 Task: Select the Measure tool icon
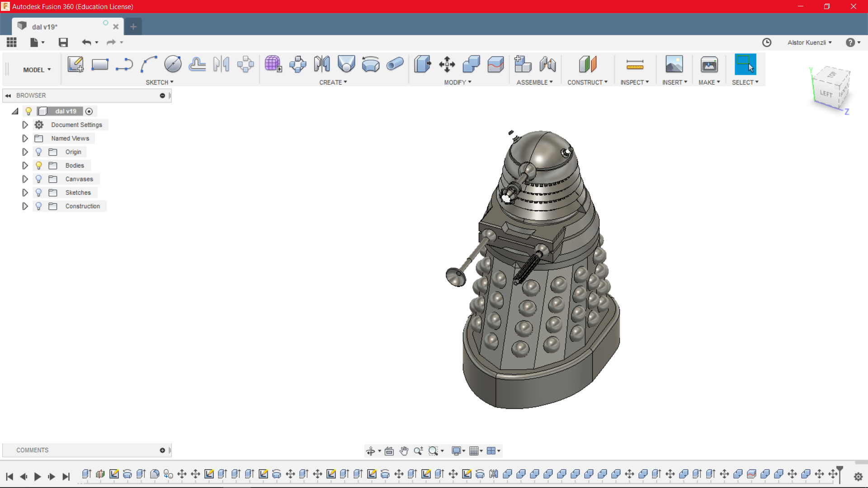pyautogui.click(x=635, y=66)
